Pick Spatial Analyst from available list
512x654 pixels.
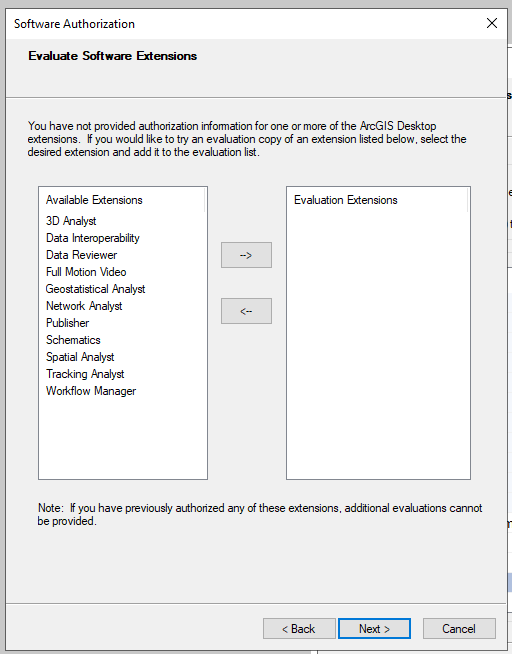(80, 357)
